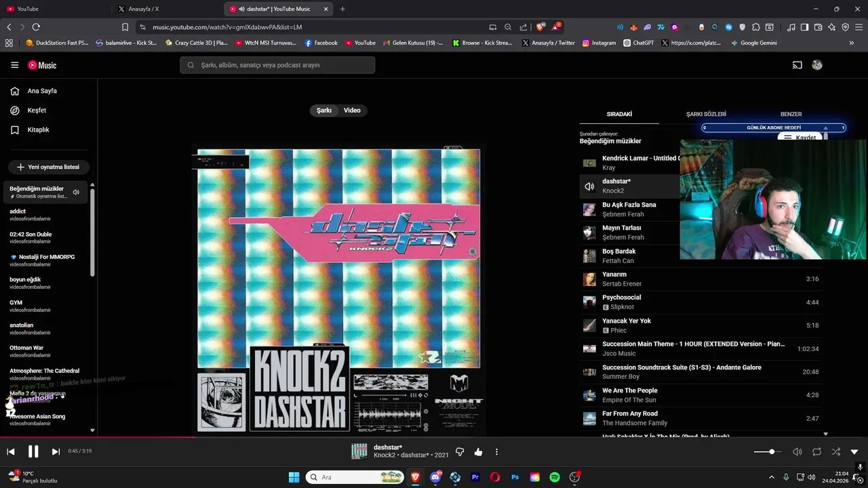The image size is (868, 488).
Task: Open the cast to device icon
Action: click(797, 65)
